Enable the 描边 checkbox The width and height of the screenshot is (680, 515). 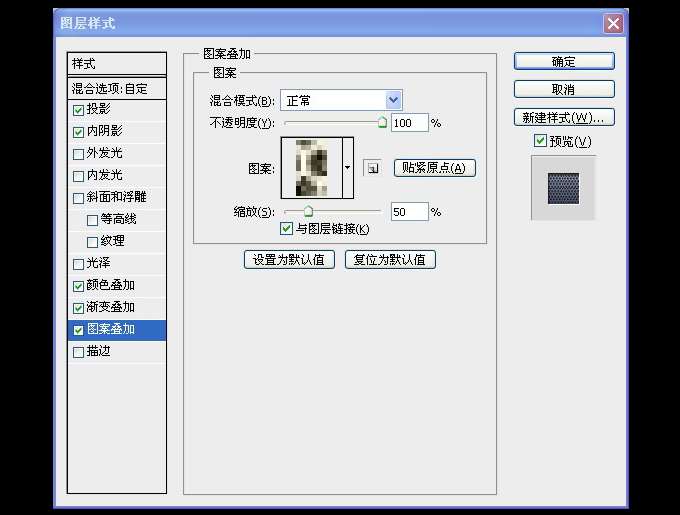[79, 352]
